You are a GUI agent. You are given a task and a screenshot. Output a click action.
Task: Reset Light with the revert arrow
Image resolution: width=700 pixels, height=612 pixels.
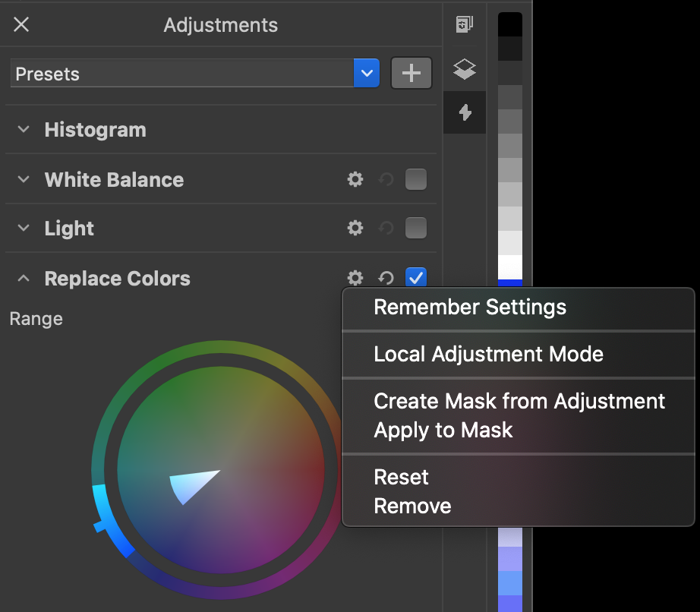coord(386,229)
